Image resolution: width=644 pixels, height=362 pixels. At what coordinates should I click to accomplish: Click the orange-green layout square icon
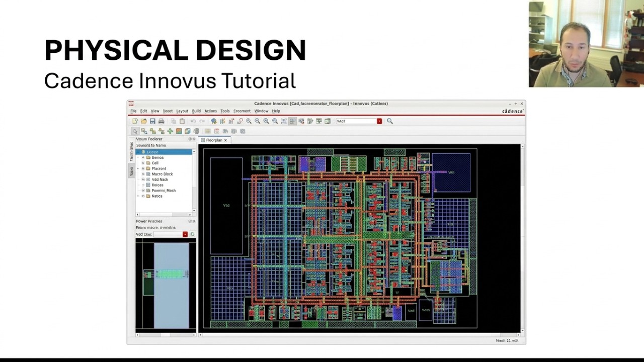(x=179, y=131)
